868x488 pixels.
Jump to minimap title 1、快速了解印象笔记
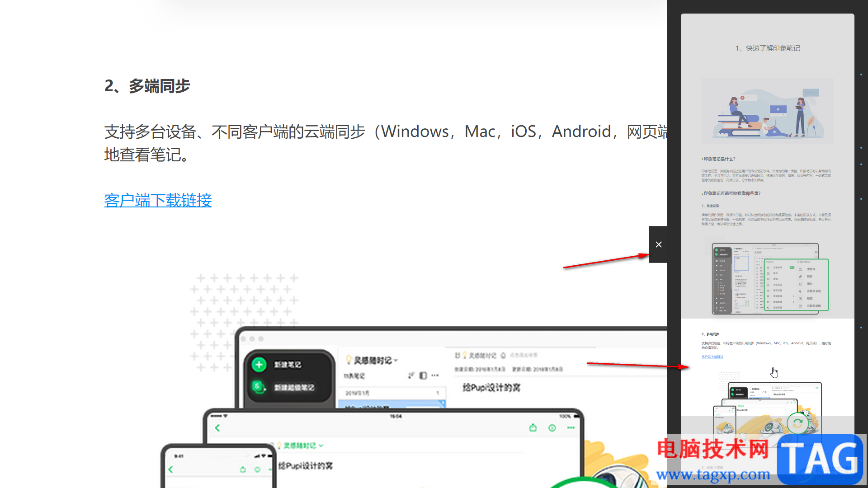pyautogui.click(x=767, y=48)
